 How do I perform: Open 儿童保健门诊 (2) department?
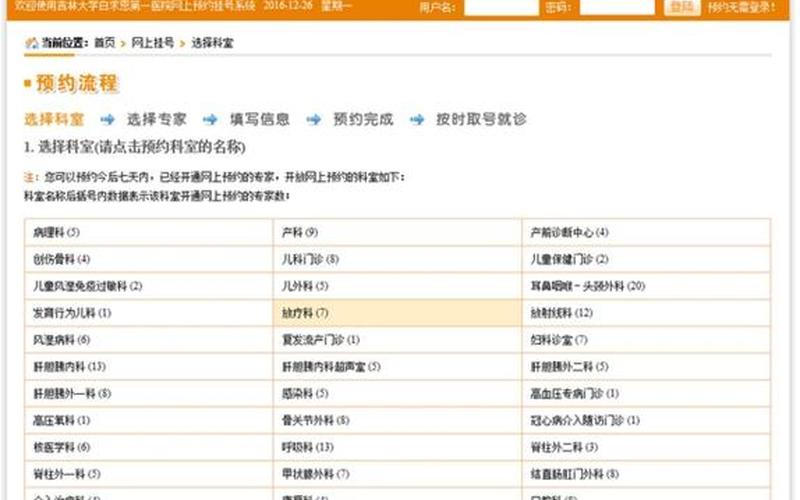(569, 259)
